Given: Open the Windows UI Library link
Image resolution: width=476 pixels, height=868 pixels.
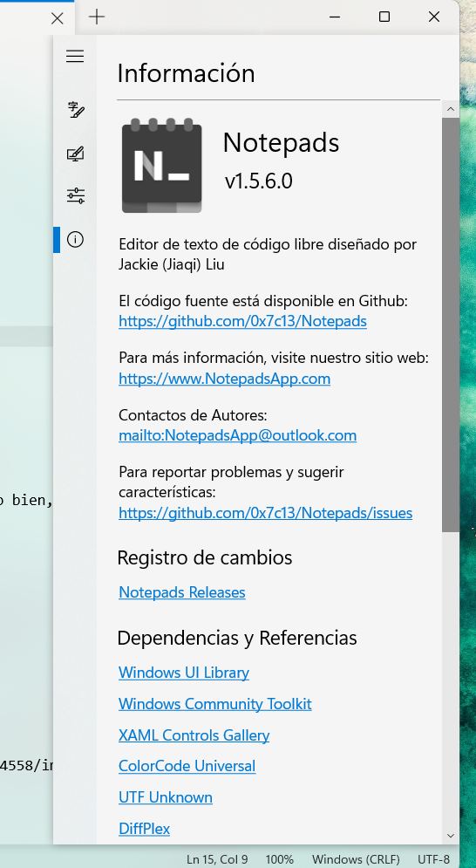Looking at the screenshot, I should (x=184, y=673).
